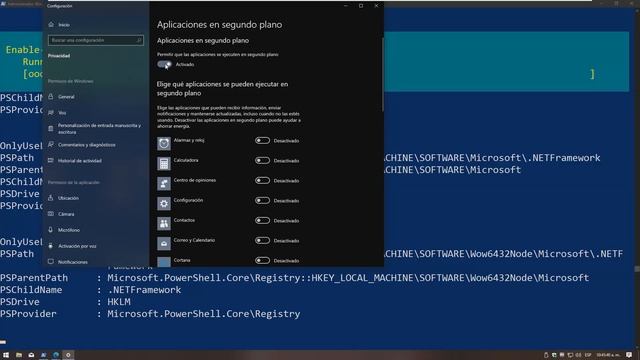This screenshot has width=640, height=360.
Task: Enable background toggle for Cortana
Action: pyautogui.click(x=262, y=260)
